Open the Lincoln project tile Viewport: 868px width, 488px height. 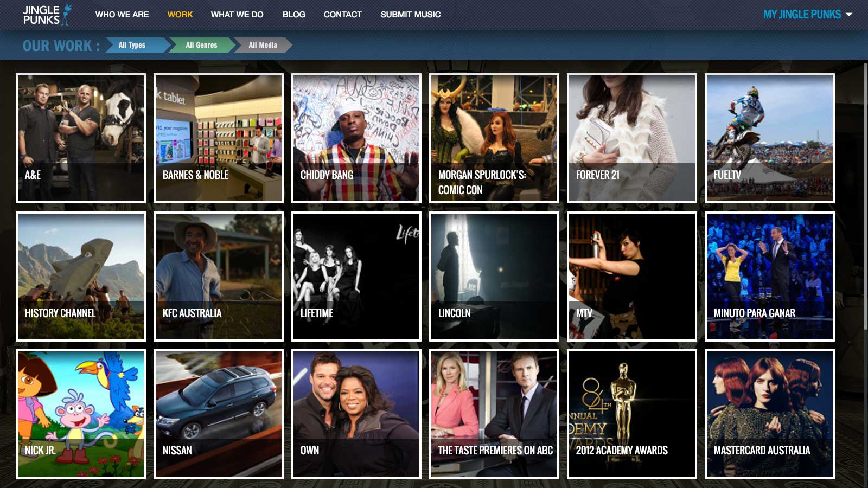click(494, 277)
